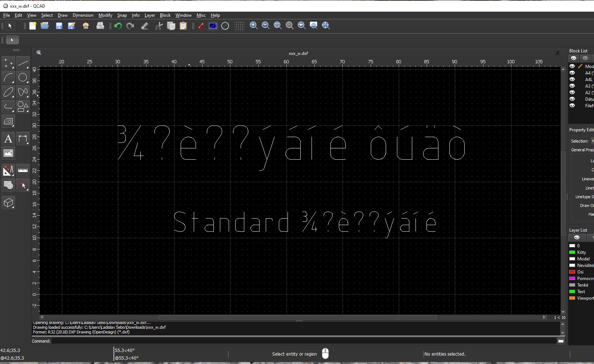The image size is (594, 364).
Task: Toggle visibility of the A4L block
Action: [x=572, y=79]
